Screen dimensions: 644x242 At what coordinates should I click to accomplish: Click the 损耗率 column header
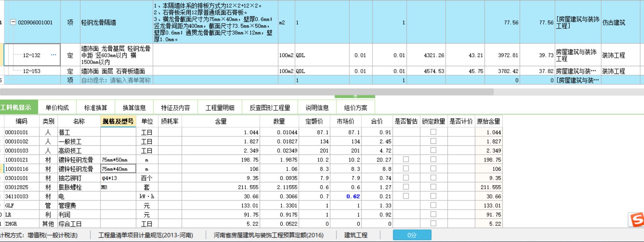tap(169, 121)
